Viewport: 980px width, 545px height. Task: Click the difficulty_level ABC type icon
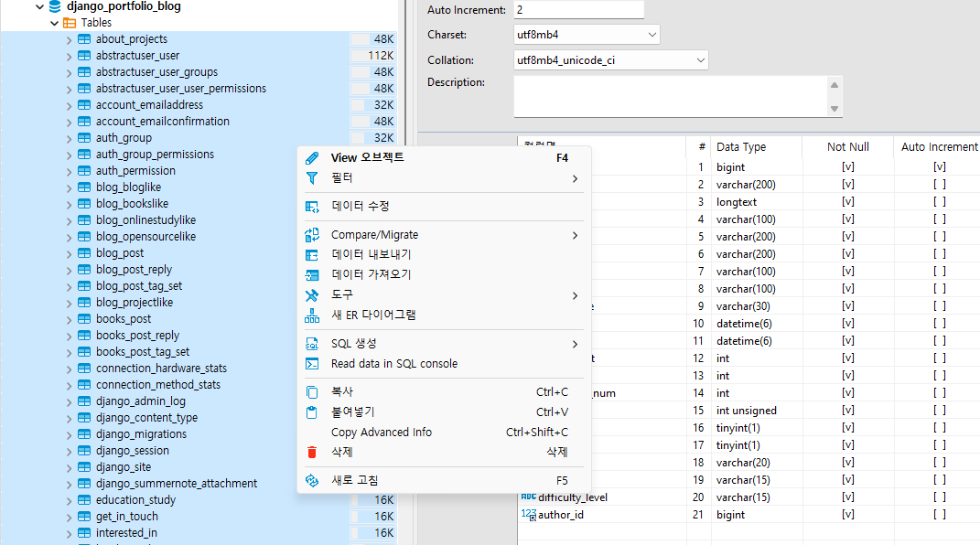pos(529,497)
